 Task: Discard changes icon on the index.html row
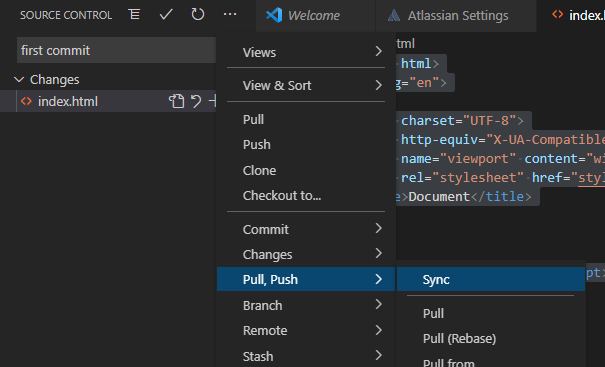tap(196, 101)
